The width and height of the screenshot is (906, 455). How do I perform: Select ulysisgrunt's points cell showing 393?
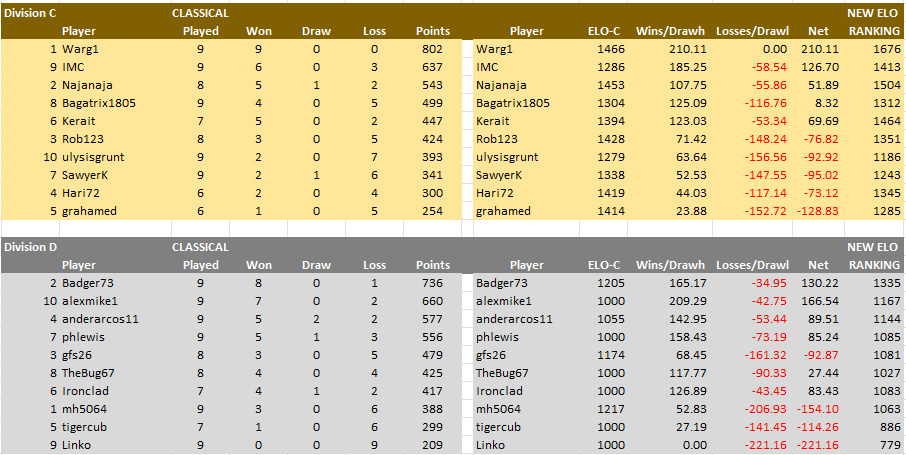coord(432,157)
